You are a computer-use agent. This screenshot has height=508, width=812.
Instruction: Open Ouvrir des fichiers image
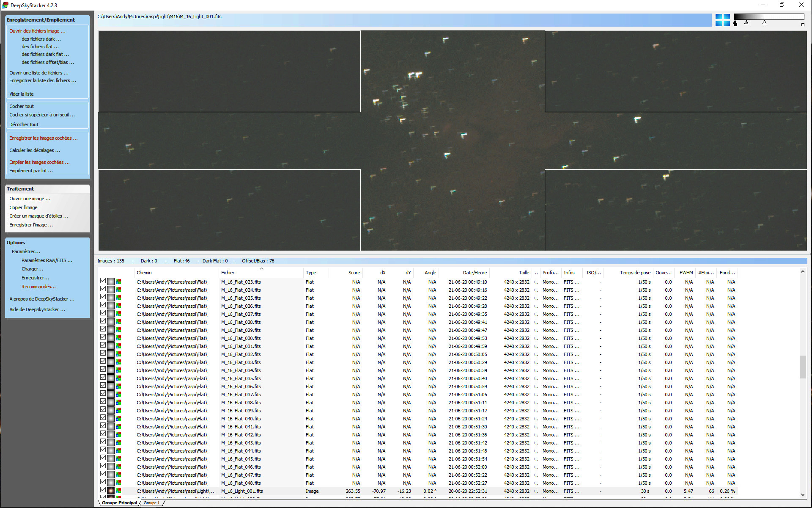(37, 31)
